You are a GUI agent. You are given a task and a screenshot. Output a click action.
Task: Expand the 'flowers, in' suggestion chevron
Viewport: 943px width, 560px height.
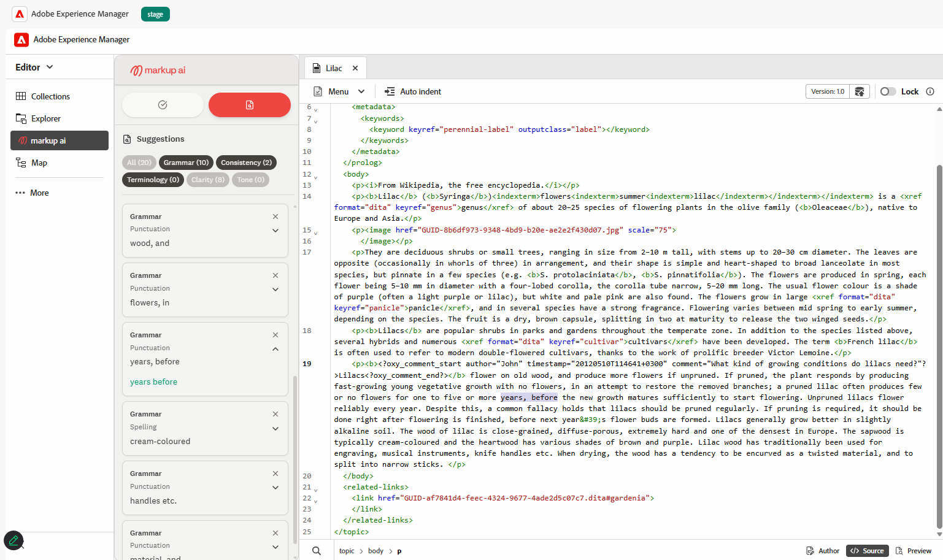[275, 290]
